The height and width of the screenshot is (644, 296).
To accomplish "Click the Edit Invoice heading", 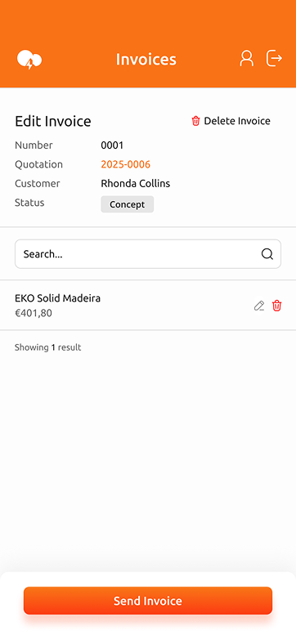I will pos(53,122).
